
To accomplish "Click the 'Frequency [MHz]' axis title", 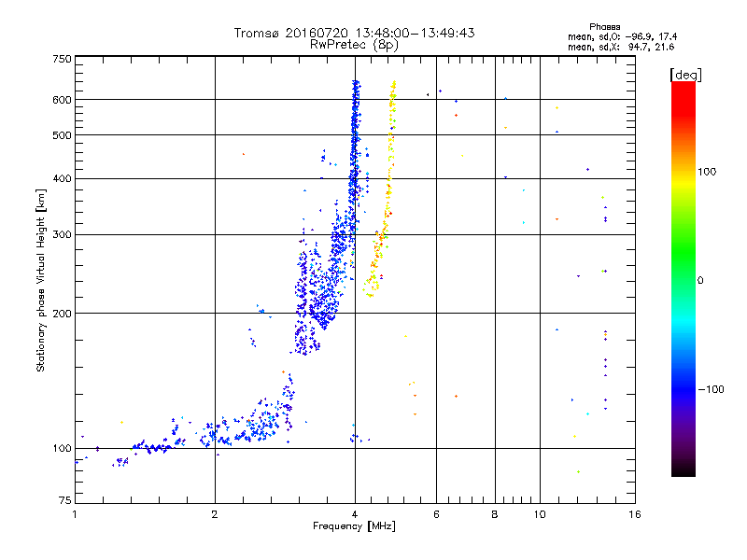I will [x=354, y=526].
